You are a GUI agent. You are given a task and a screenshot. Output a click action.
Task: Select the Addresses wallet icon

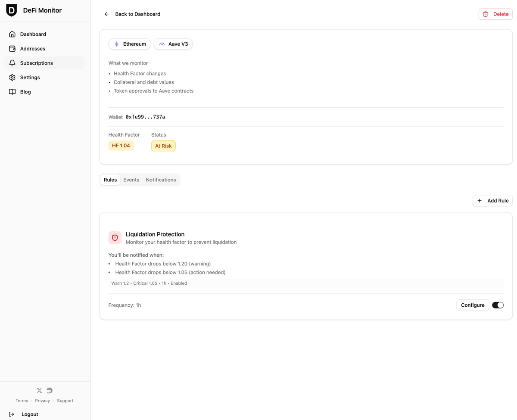point(12,48)
